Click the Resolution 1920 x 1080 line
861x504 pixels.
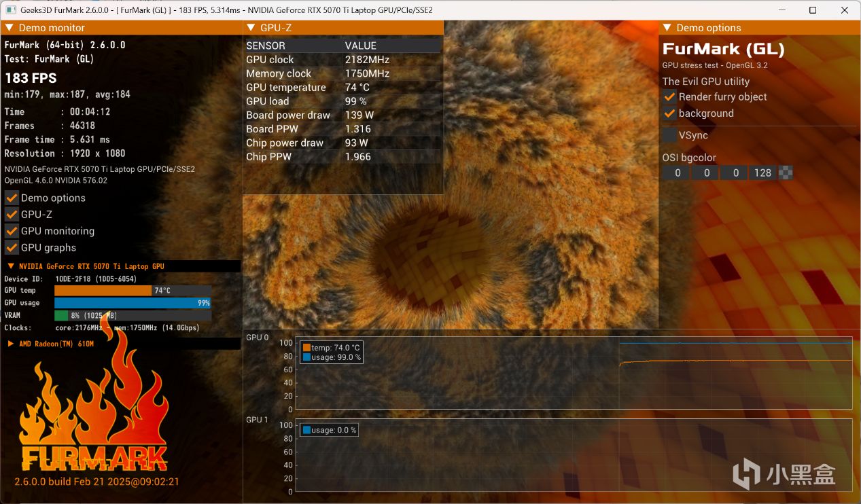65,154
